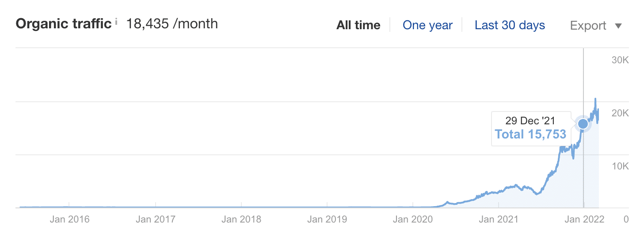Viewport: 644px width, 238px height.
Task: Switch to the One year view
Action: click(x=427, y=25)
